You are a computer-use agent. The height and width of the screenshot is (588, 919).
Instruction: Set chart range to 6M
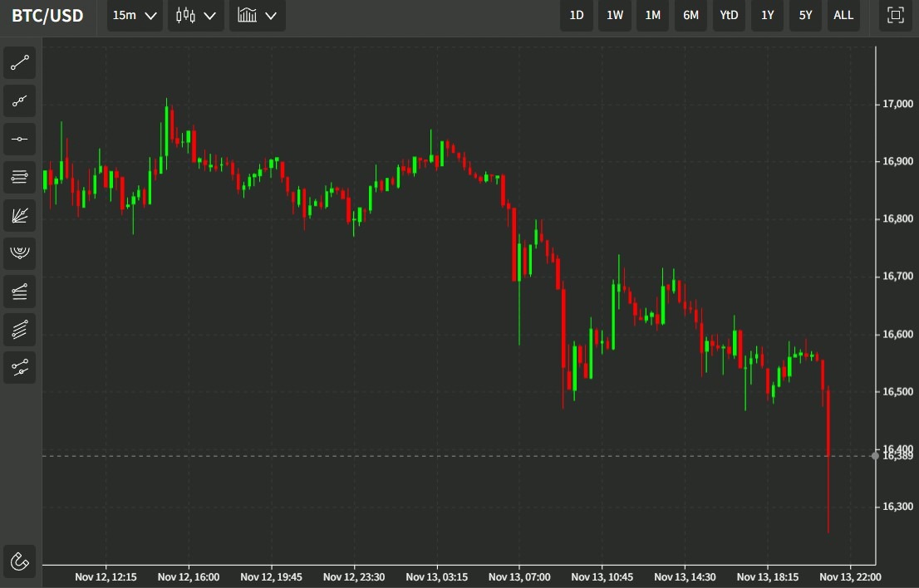point(691,15)
